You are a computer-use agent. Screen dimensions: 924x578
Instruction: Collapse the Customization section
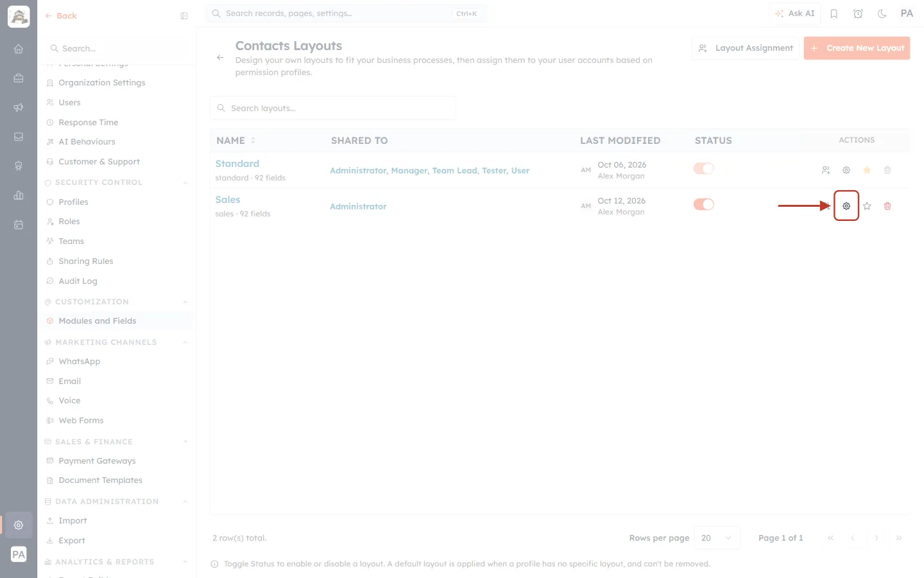(185, 302)
